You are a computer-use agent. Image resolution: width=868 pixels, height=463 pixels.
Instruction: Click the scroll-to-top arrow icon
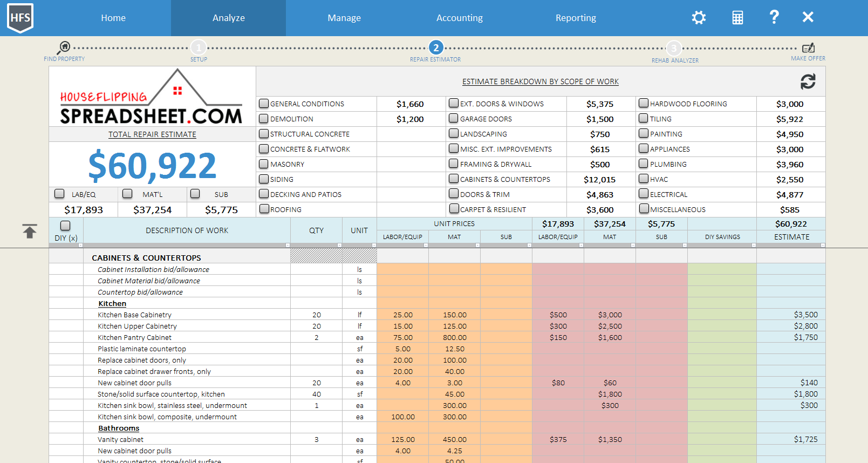coord(30,231)
